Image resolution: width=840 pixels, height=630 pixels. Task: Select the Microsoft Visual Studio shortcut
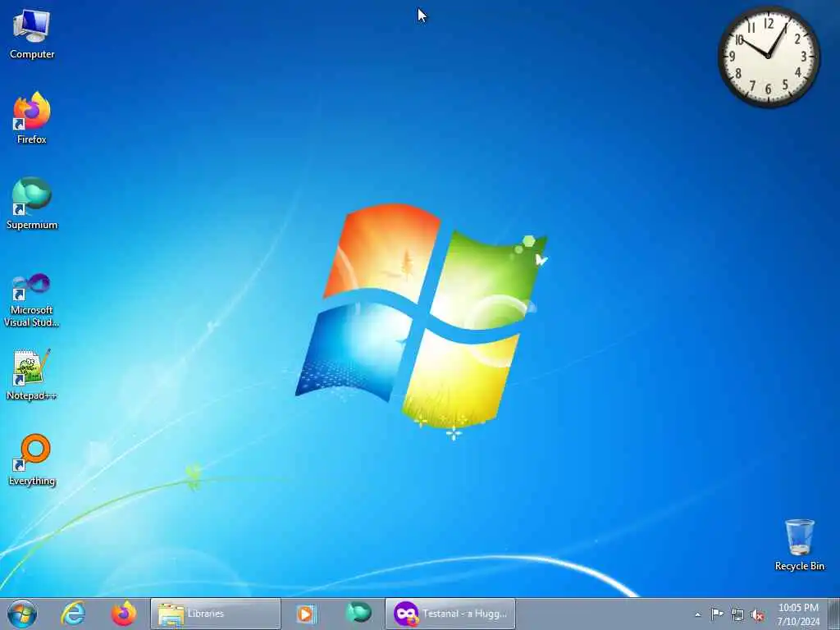(32, 300)
